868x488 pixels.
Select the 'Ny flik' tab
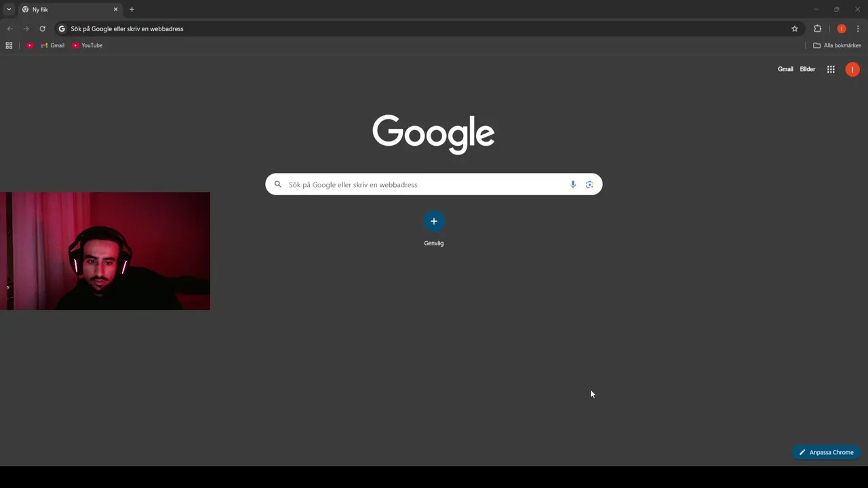click(69, 9)
